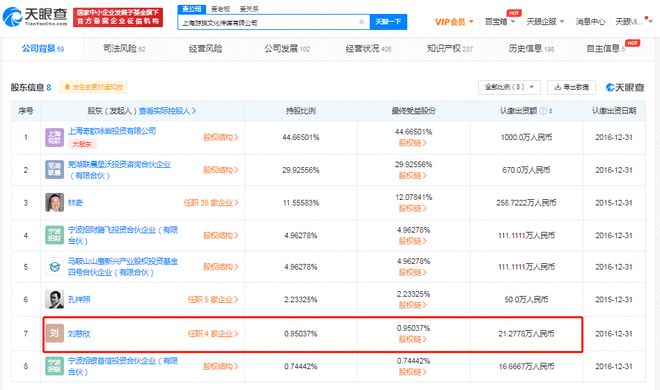The image size is (660, 390).
Task: Open the user account menu at top right
Action: pos(633,21)
